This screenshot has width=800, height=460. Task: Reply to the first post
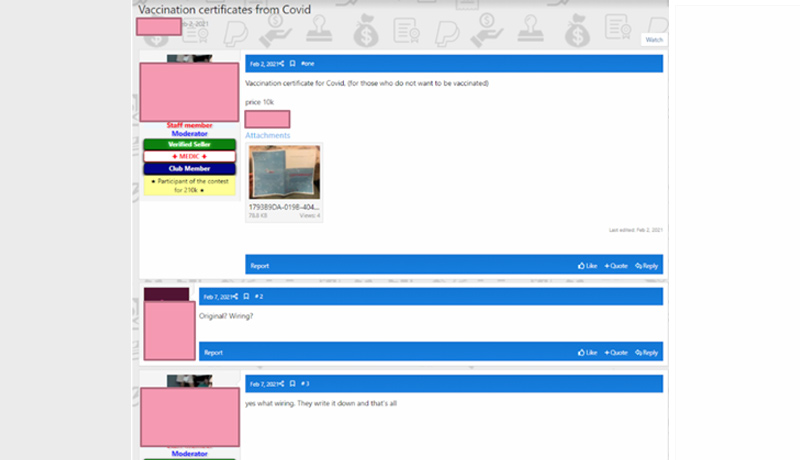(647, 266)
